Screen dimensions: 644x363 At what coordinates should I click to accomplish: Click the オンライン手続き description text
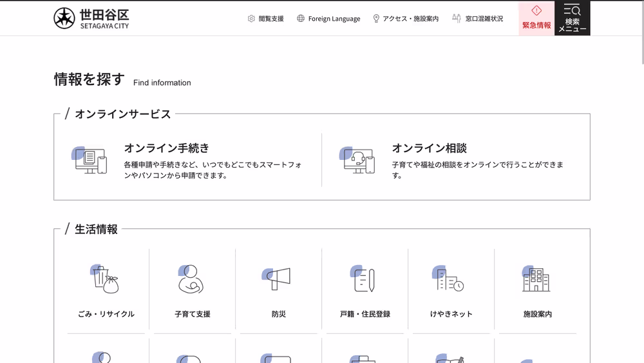(213, 170)
